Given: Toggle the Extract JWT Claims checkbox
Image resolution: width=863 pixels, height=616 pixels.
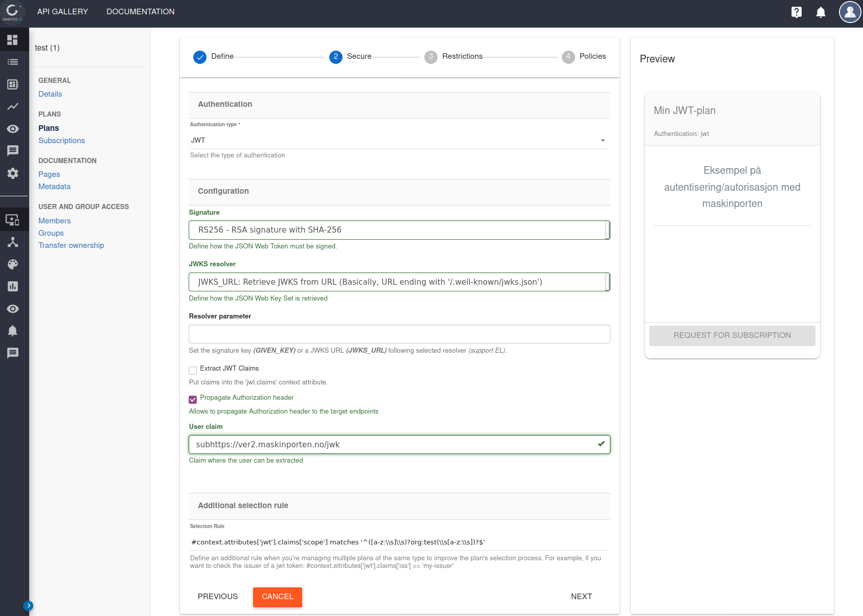Looking at the screenshot, I should tap(193, 371).
